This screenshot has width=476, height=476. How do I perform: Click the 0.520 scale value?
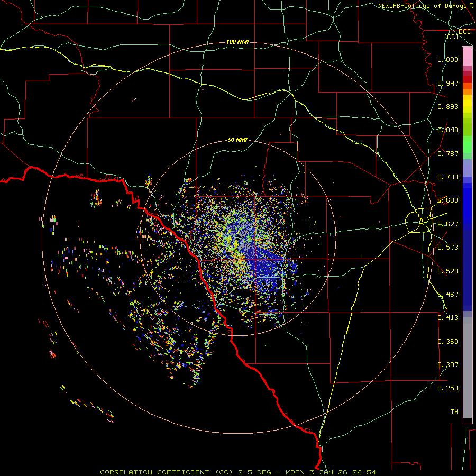click(x=448, y=271)
